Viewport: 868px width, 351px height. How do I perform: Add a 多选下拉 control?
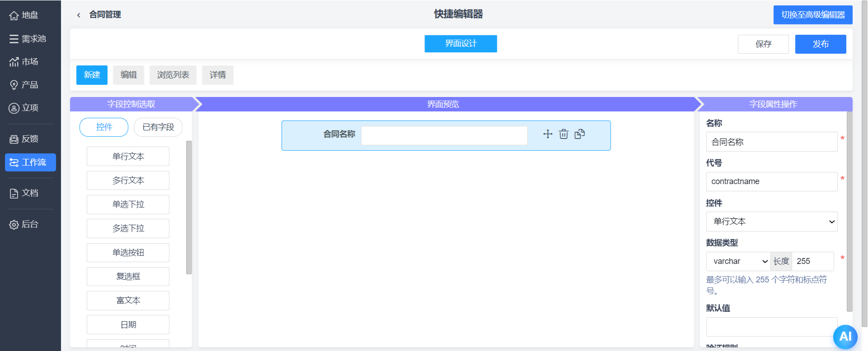coord(128,228)
